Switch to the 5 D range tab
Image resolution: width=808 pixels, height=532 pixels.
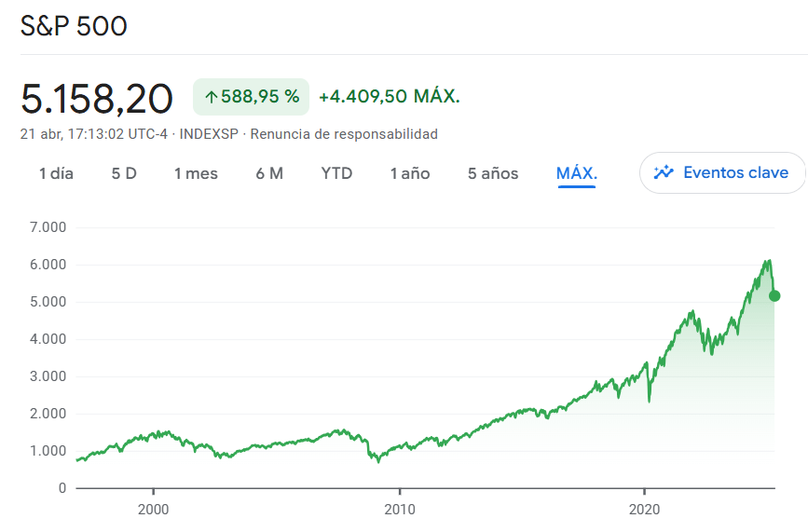(x=124, y=173)
